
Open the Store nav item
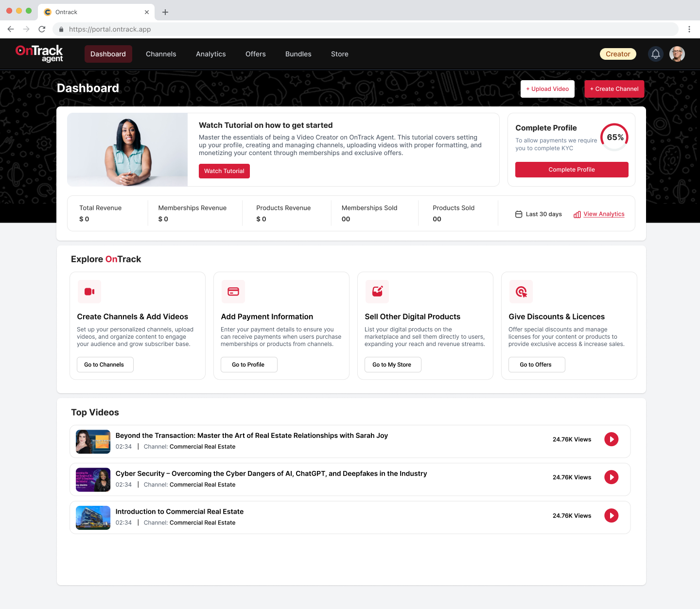[x=340, y=54]
